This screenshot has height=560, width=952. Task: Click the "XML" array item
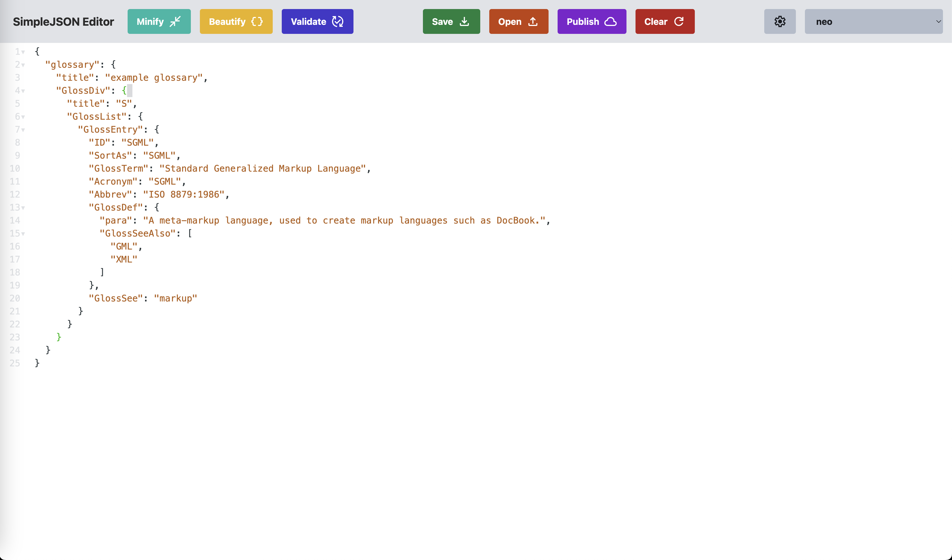point(124,259)
